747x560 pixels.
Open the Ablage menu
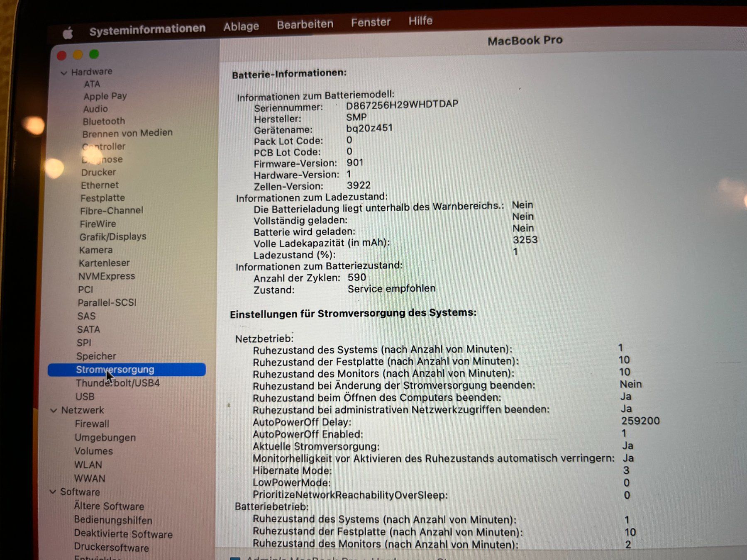pos(241,27)
